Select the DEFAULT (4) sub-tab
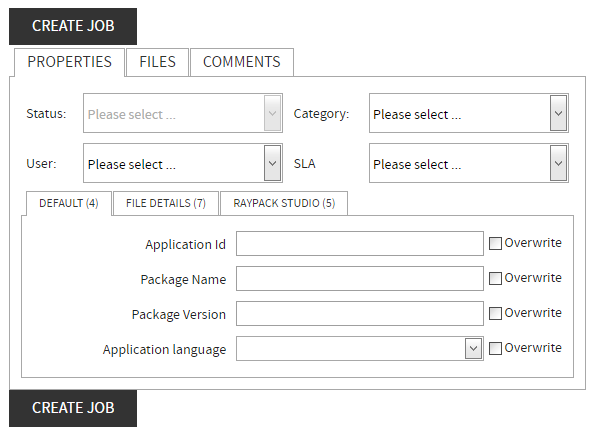Viewport: 600px width, 435px height. pyautogui.click(x=68, y=203)
